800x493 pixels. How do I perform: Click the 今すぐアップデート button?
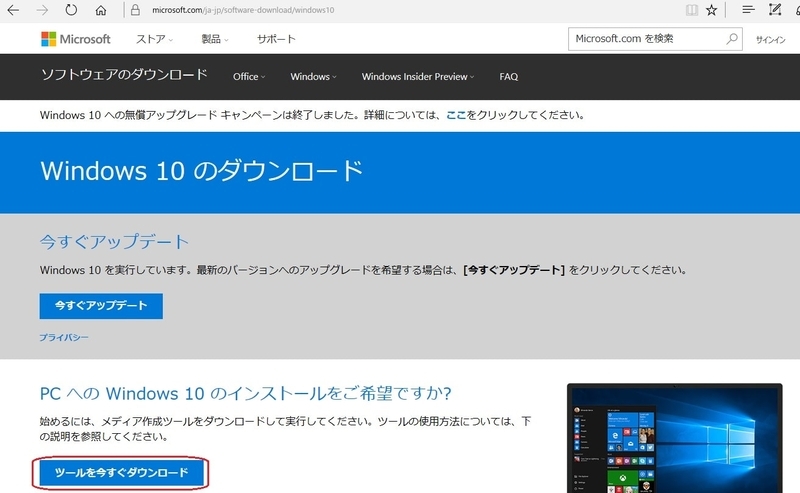101,306
